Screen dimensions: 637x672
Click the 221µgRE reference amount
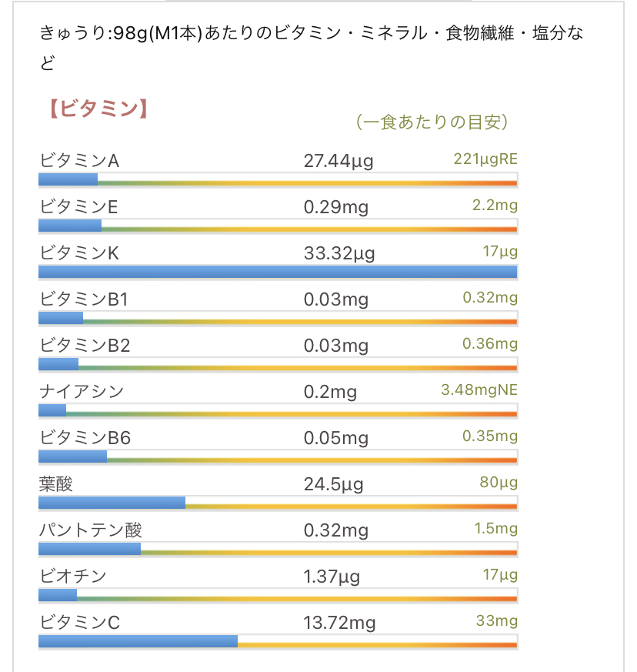pos(485,159)
